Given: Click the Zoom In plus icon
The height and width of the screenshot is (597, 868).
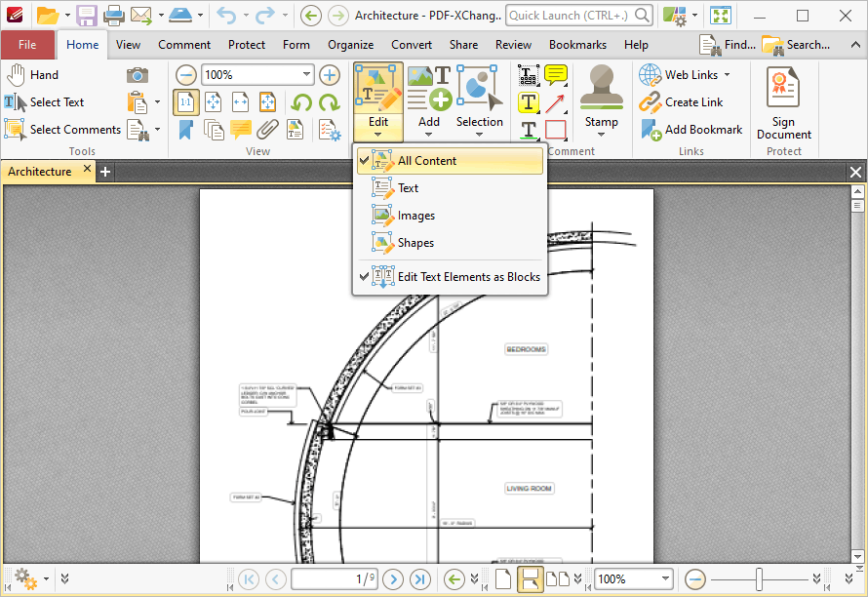Looking at the screenshot, I should pos(330,75).
